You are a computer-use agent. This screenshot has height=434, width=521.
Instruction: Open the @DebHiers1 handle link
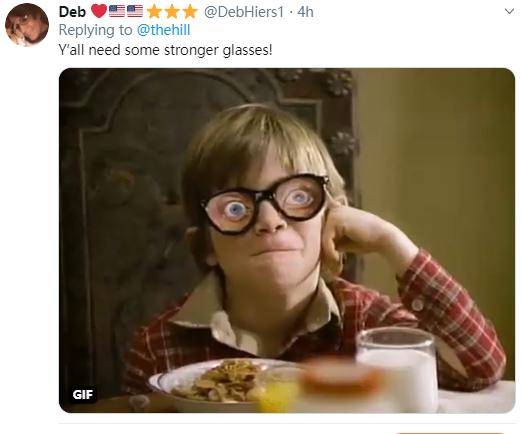[x=244, y=12]
